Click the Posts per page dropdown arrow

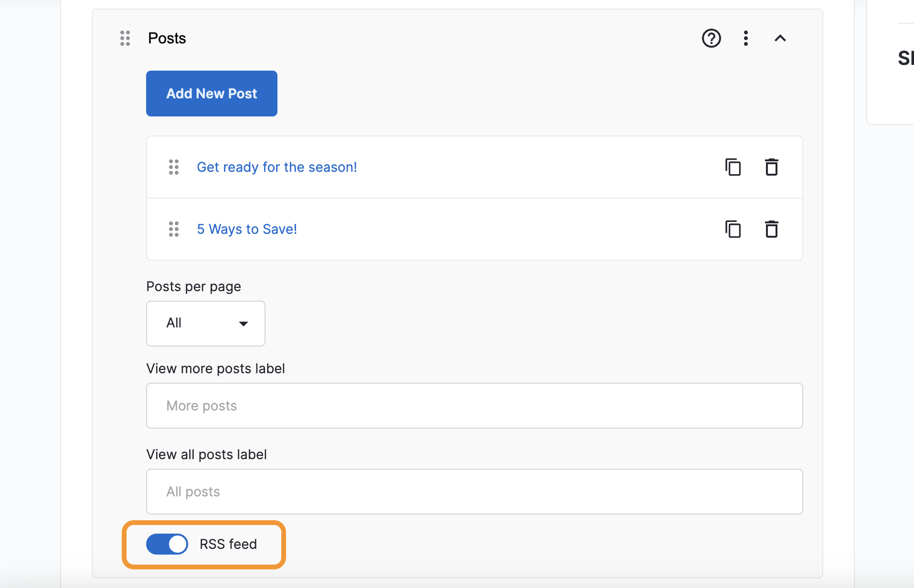pos(244,324)
